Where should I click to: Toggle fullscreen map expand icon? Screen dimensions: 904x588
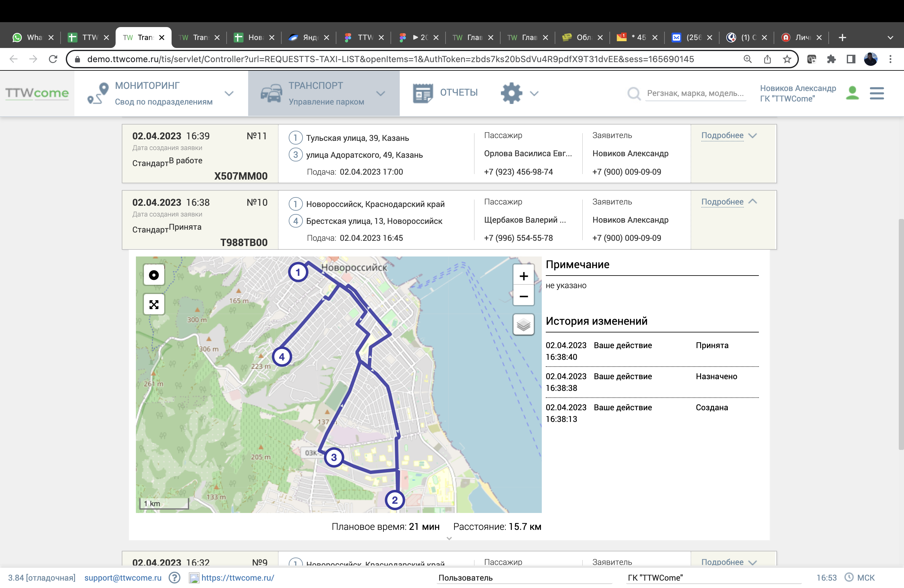point(154,304)
